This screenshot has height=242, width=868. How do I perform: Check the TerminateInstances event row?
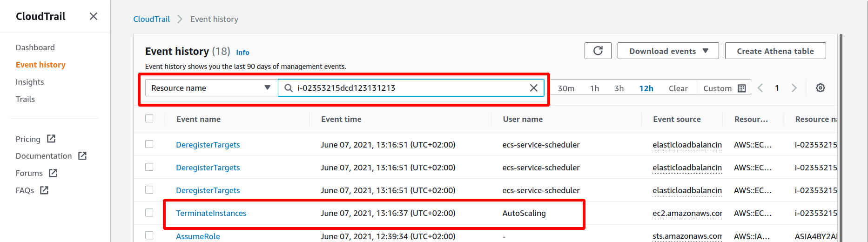pyautogui.click(x=149, y=213)
